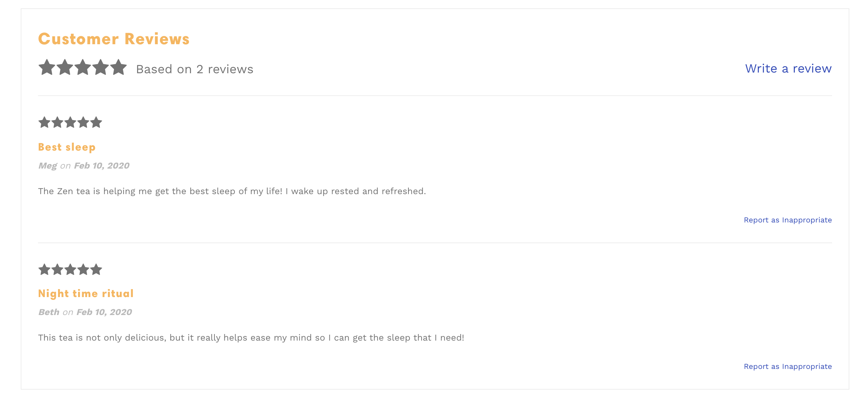Click the date on Meg's review

pos(102,166)
